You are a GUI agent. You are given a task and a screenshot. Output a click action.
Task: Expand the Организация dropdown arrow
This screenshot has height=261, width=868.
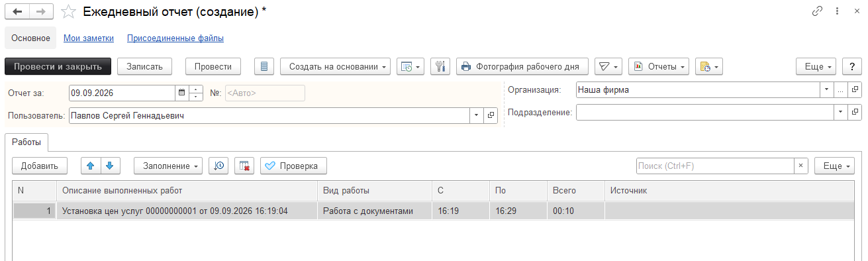827,89
